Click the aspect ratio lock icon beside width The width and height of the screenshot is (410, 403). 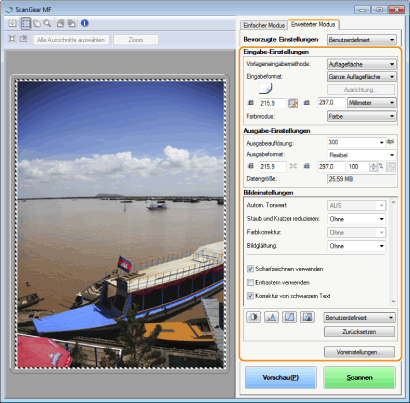tap(293, 103)
